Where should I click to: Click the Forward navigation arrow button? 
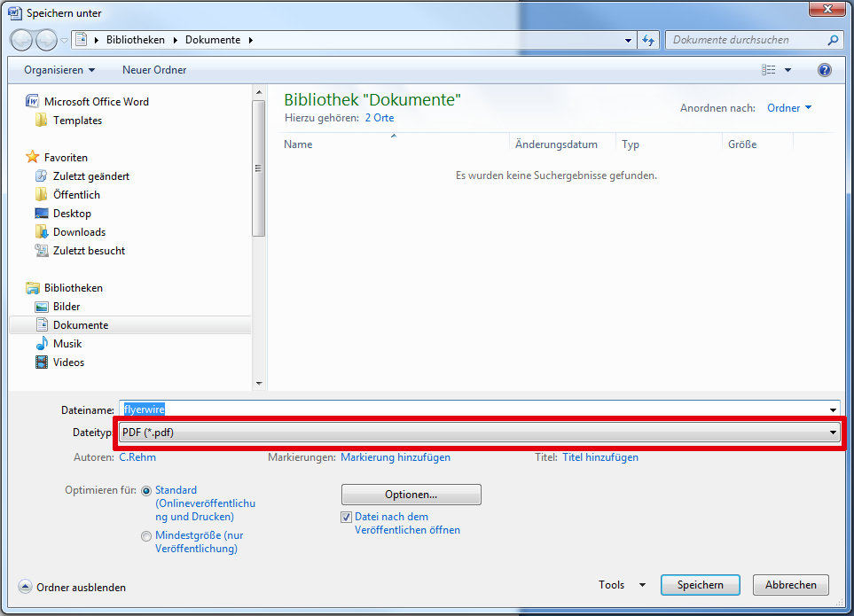[x=46, y=40]
